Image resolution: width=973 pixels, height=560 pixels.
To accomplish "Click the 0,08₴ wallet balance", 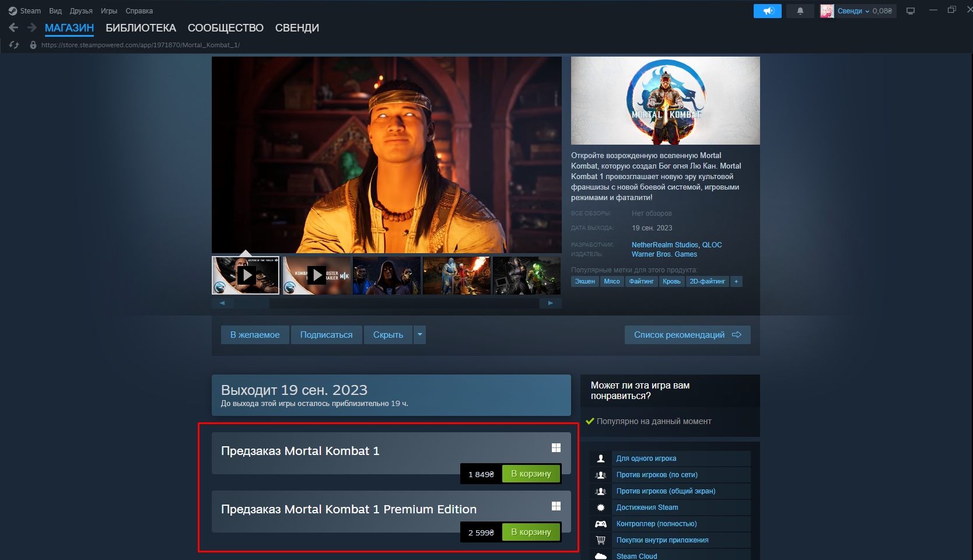I will pyautogui.click(x=882, y=11).
